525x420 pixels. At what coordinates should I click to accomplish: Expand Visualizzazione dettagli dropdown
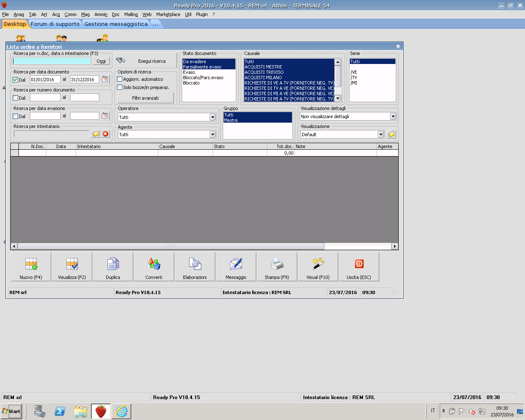coord(393,116)
